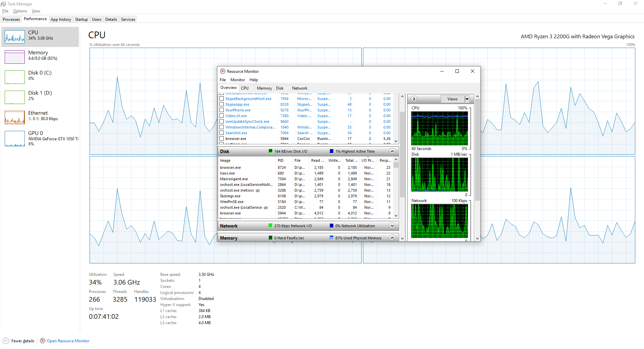Image resolution: width=644 pixels, height=349 pixels.
Task: Open the GPU 0 performance view
Action: click(x=40, y=138)
